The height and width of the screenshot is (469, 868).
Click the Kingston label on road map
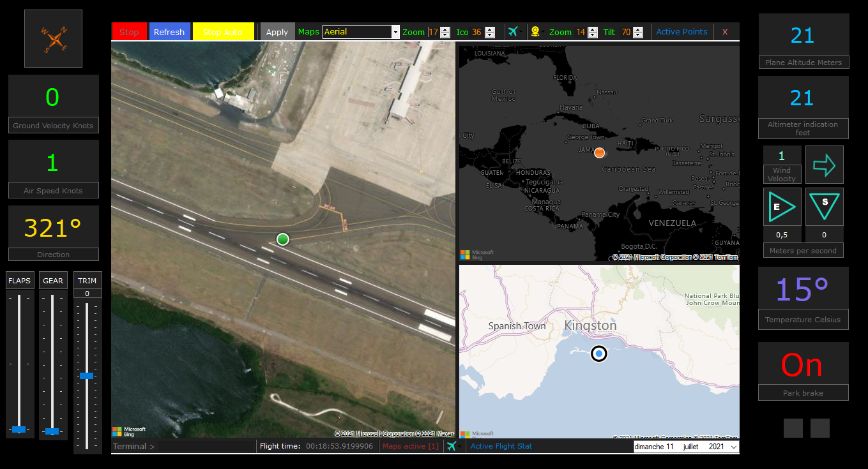(590, 325)
